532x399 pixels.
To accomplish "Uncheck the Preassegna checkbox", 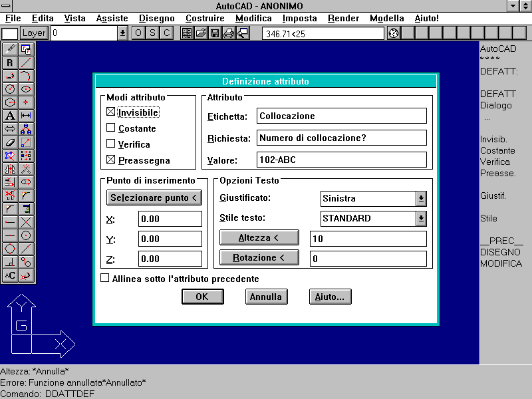I will (x=110, y=160).
